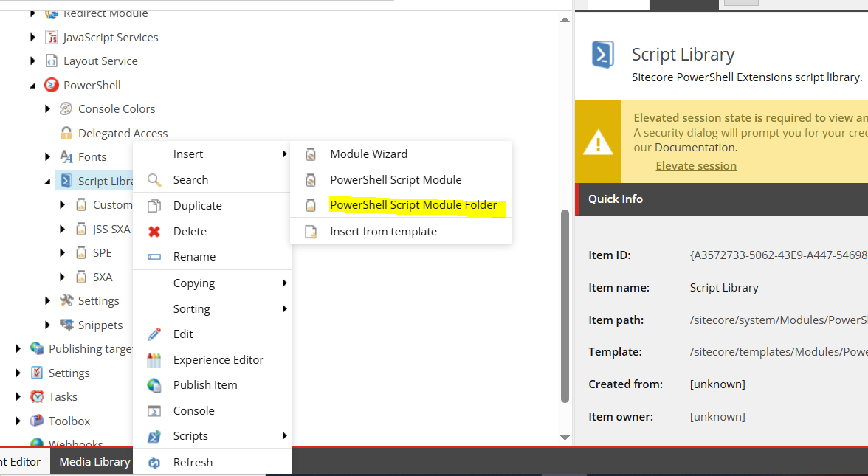Click the Delegated Access lock icon
The height and width of the screenshot is (476, 868).
[x=66, y=133]
